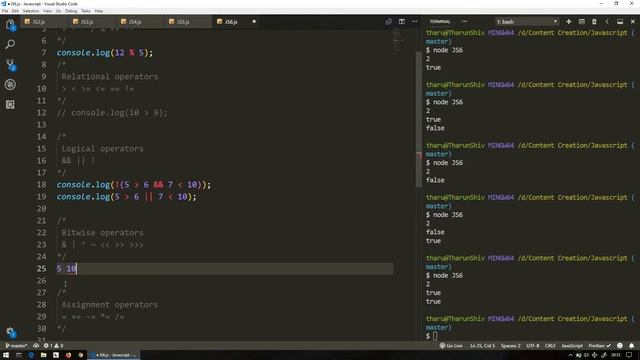640x360 pixels.
Task: Open the Windows Start menu
Action: point(6,355)
